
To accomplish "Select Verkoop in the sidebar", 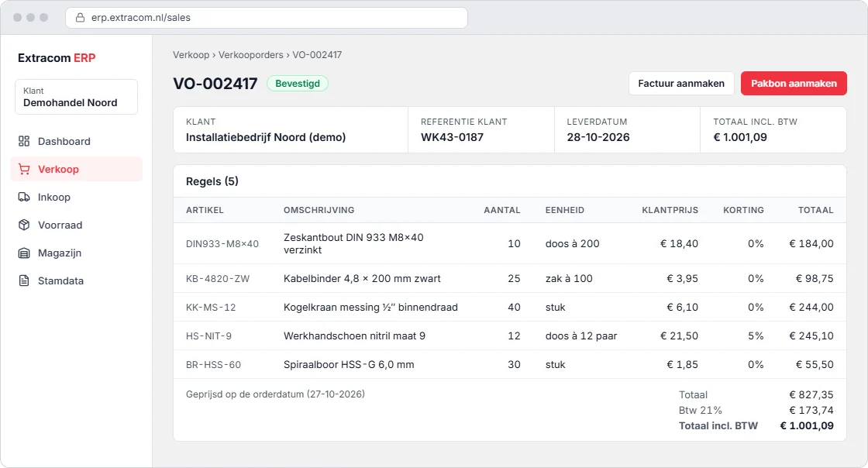I will pos(77,169).
